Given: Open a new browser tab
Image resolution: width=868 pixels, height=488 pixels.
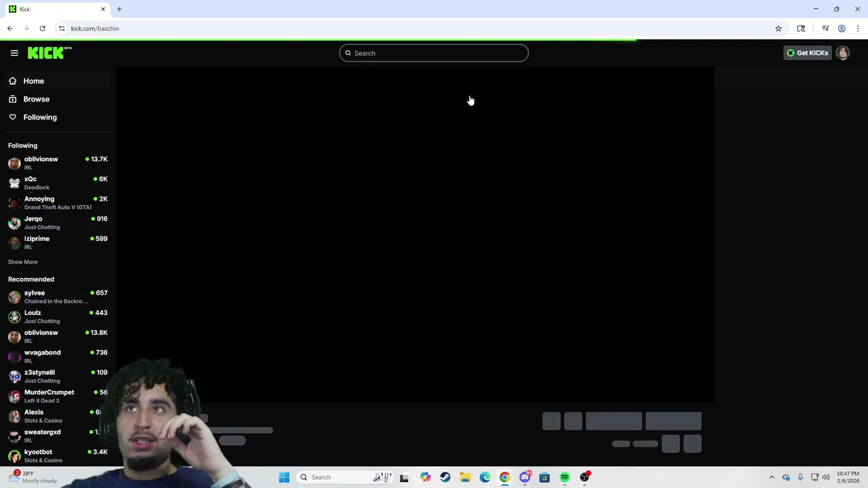Looking at the screenshot, I should pos(119,9).
